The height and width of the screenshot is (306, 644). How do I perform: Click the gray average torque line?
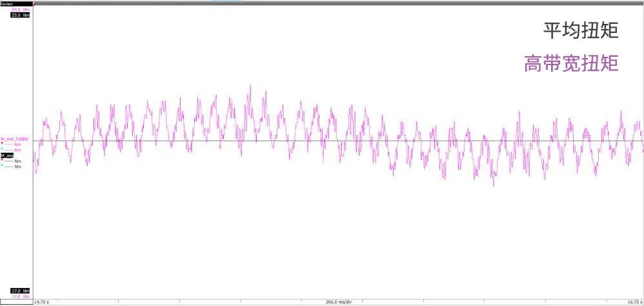(x=338, y=141)
